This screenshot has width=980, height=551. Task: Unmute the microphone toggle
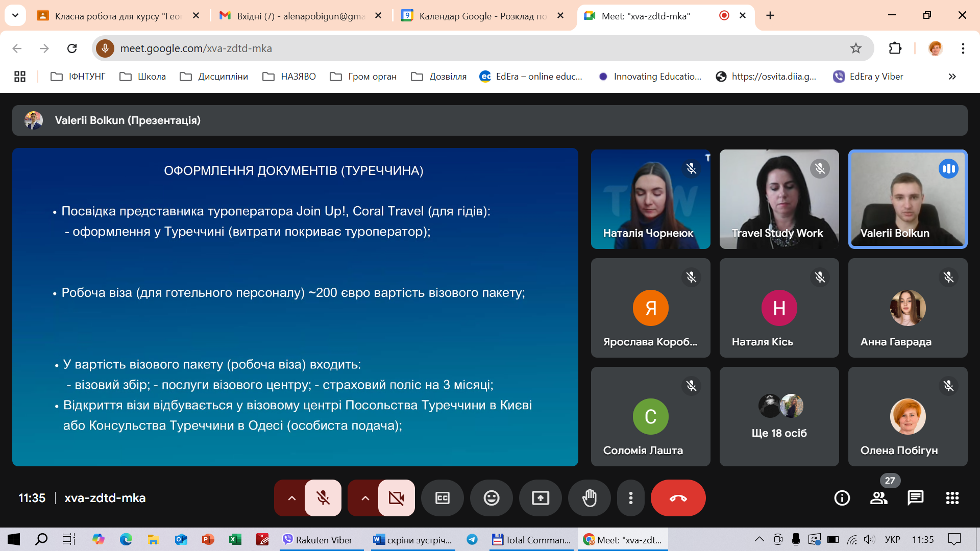[323, 498]
